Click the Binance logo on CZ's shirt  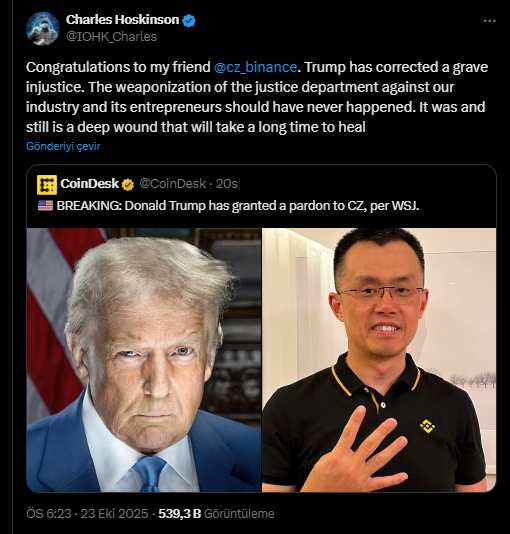point(427,426)
